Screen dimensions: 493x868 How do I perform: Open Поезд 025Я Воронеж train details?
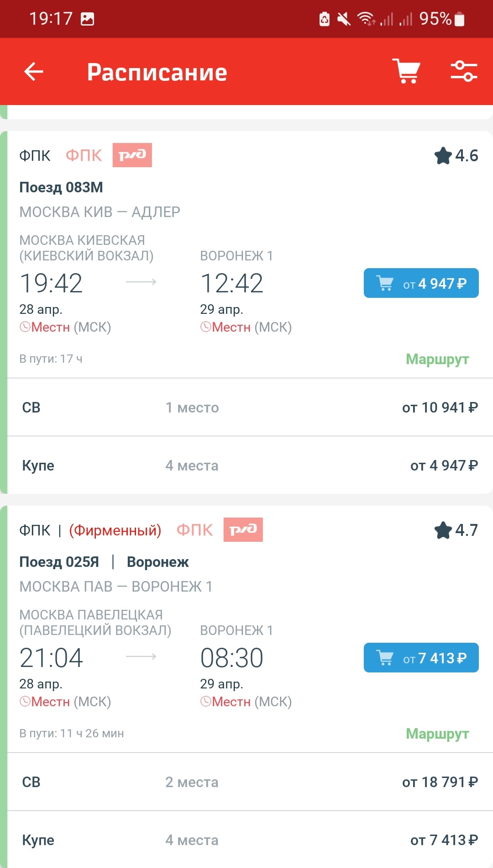[104, 562]
